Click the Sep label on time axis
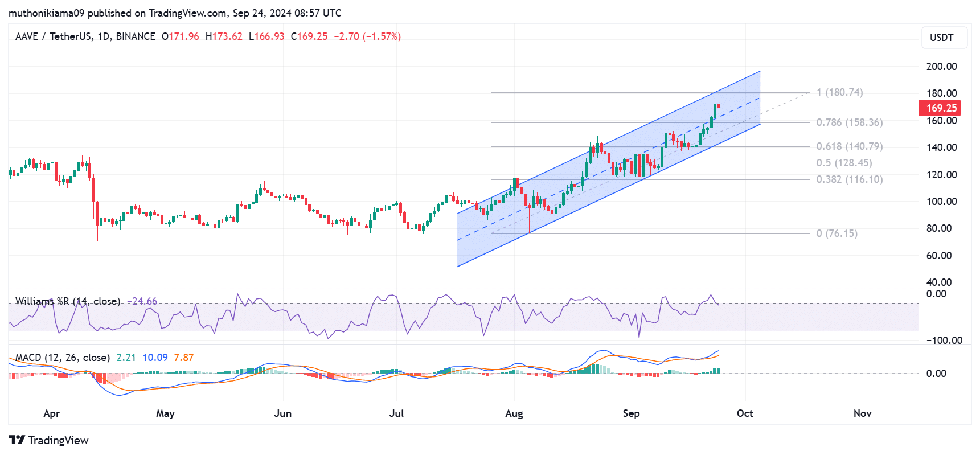 tap(631, 413)
